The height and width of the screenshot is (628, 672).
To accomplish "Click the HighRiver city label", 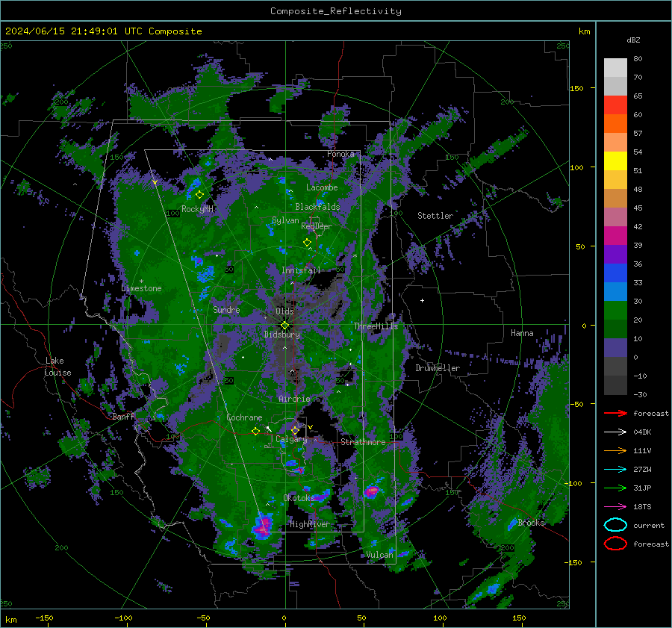I will pos(310,524).
